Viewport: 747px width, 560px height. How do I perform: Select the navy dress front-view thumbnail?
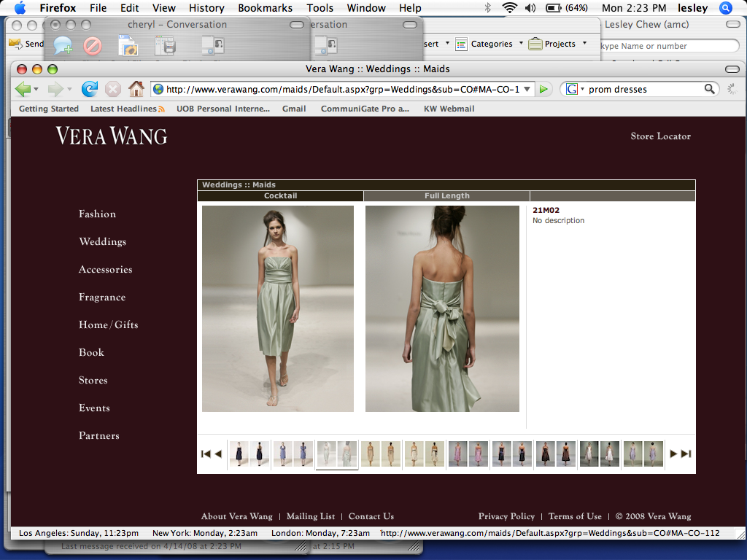[239, 454]
